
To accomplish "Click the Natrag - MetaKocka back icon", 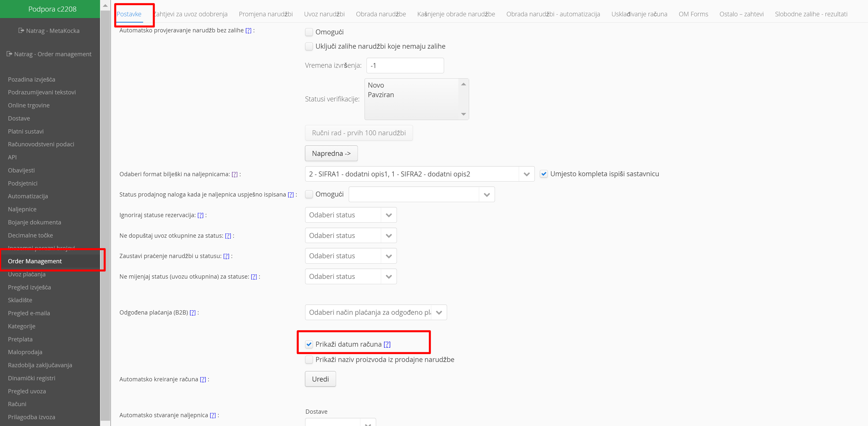I will [x=21, y=31].
